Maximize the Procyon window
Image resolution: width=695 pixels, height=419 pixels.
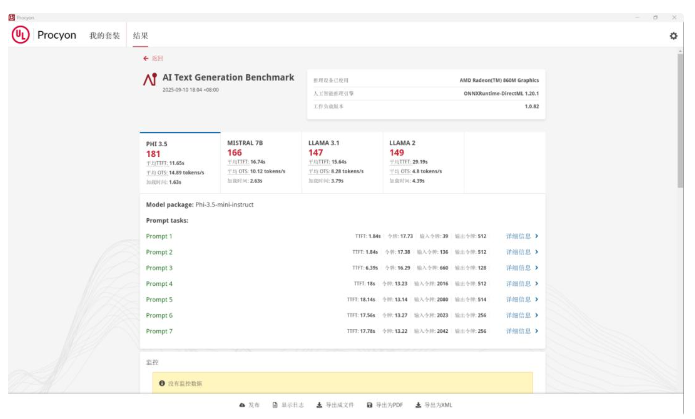click(655, 18)
